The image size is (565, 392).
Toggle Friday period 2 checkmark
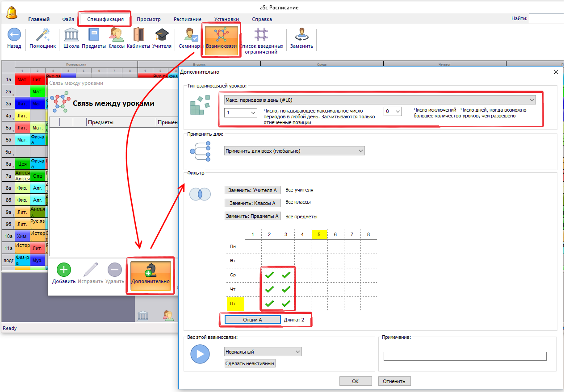tap(269, 304)
